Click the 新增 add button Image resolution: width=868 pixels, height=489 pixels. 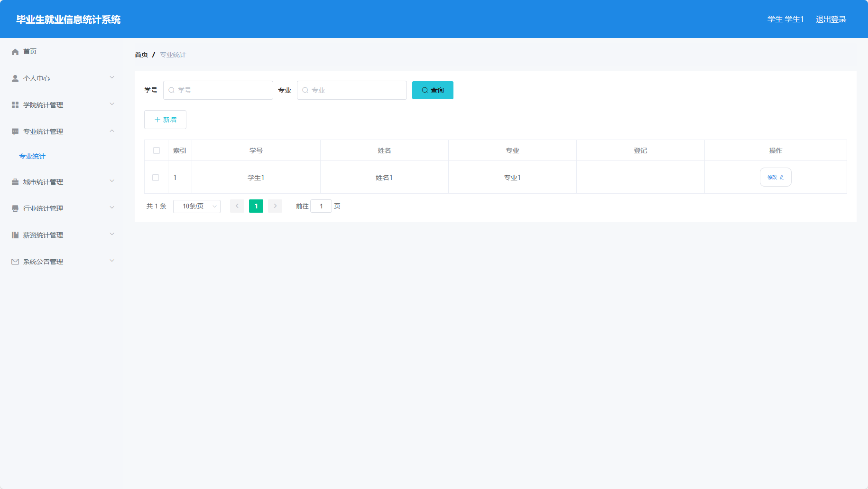[165, 120]
